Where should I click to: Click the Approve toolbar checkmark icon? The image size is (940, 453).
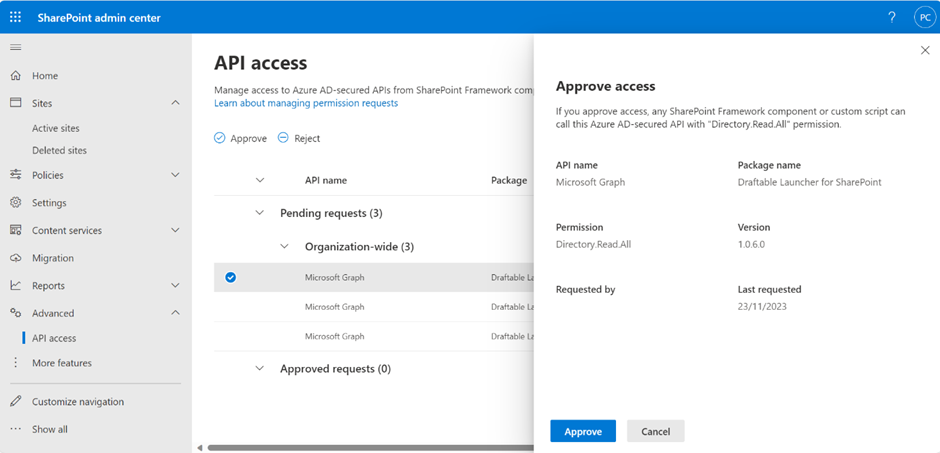[220, 138]
